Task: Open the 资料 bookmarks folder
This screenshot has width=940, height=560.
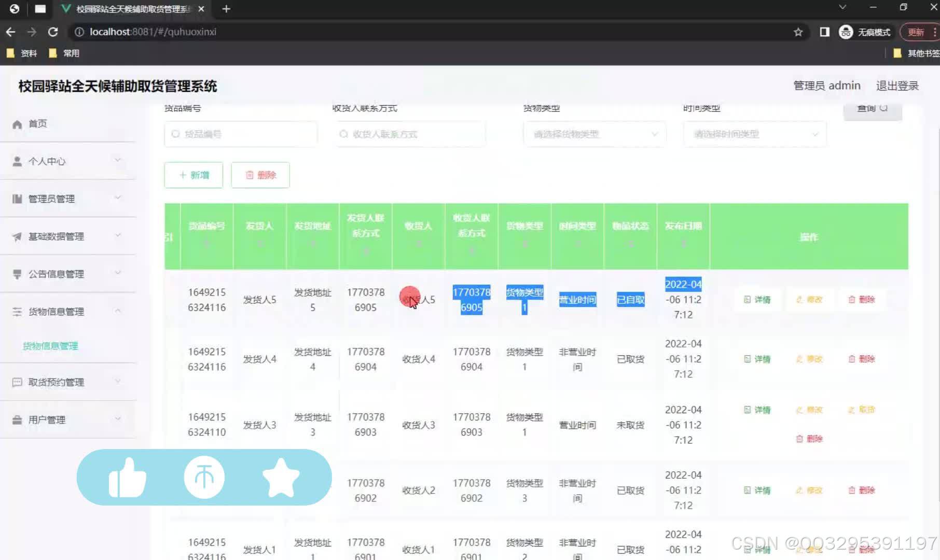Action: pyautogui.click(x=22, y=53)
